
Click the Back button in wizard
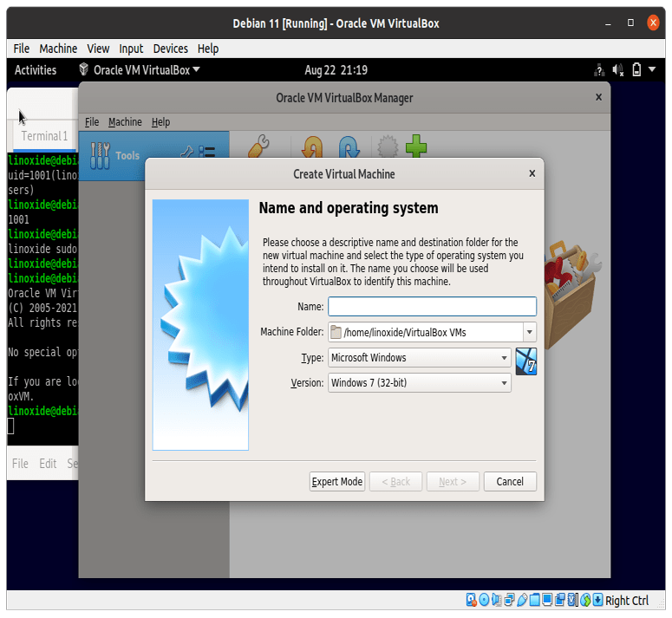[x=395, y=481]
